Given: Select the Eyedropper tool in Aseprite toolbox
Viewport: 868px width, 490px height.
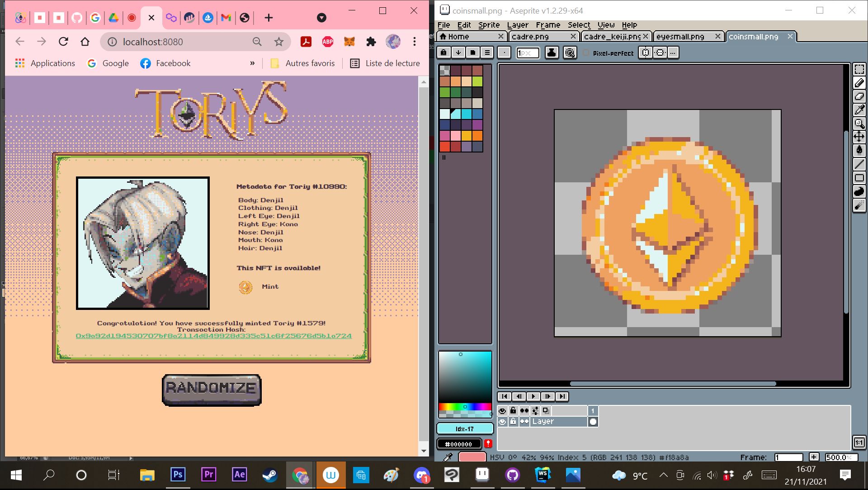Looking at the screenshot, I should coord(859,110).
